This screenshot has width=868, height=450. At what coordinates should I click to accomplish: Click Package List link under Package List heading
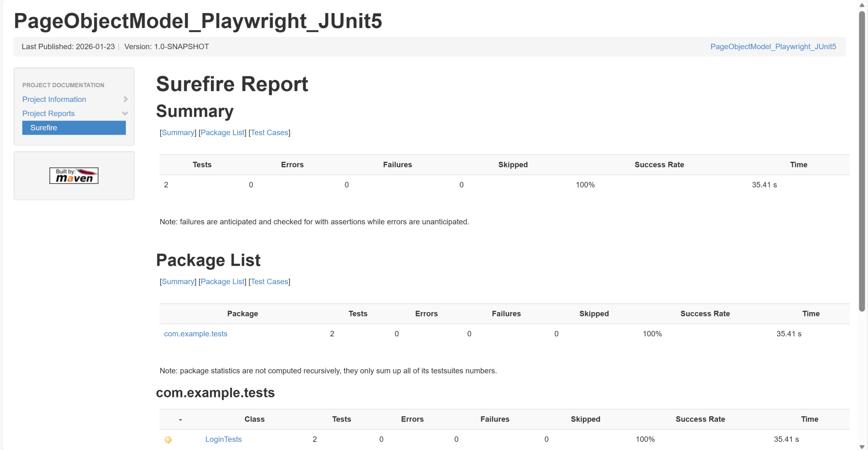[x=222, y=282]
